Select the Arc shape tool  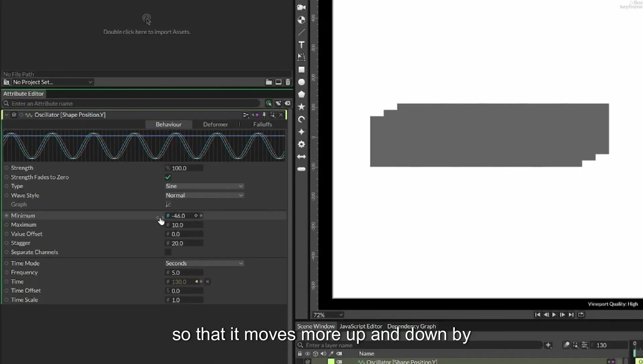pos(301,119)
